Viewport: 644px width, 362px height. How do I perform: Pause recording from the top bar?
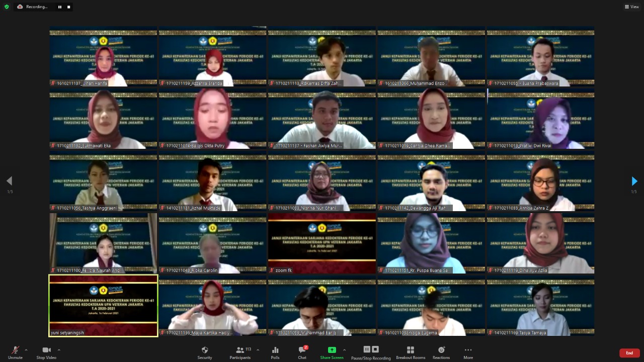59,7
